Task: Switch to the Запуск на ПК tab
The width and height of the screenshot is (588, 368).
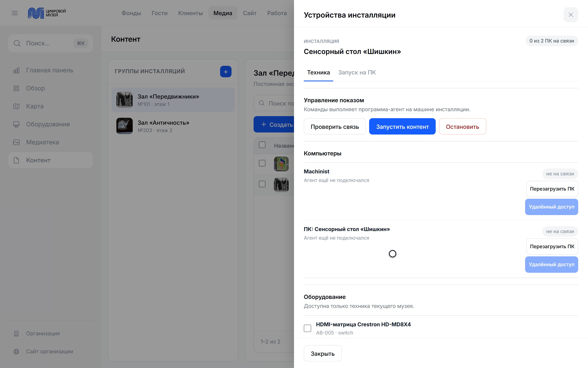Action: coord(357,73)
